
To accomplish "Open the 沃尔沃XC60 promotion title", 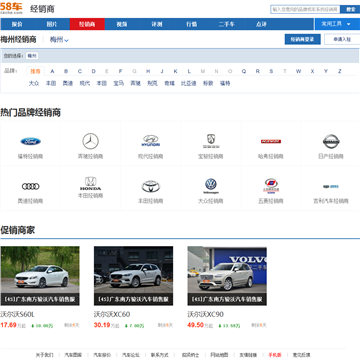I will (112, 314).
